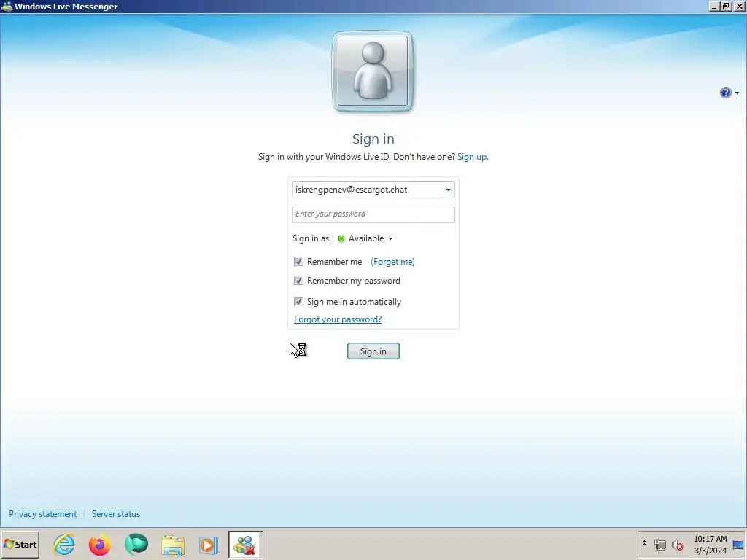Expand the help icon dropdown arrow

tap(737, 93)
